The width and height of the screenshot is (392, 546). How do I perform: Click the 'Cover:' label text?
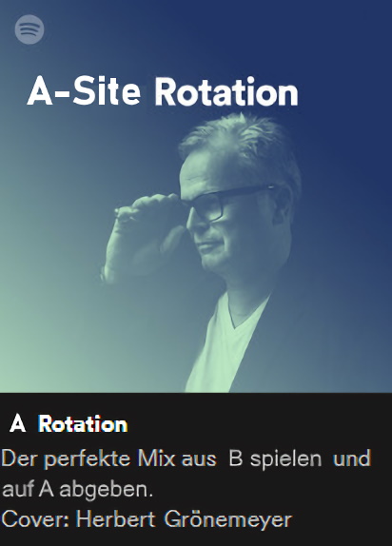[x=36, y=519]
